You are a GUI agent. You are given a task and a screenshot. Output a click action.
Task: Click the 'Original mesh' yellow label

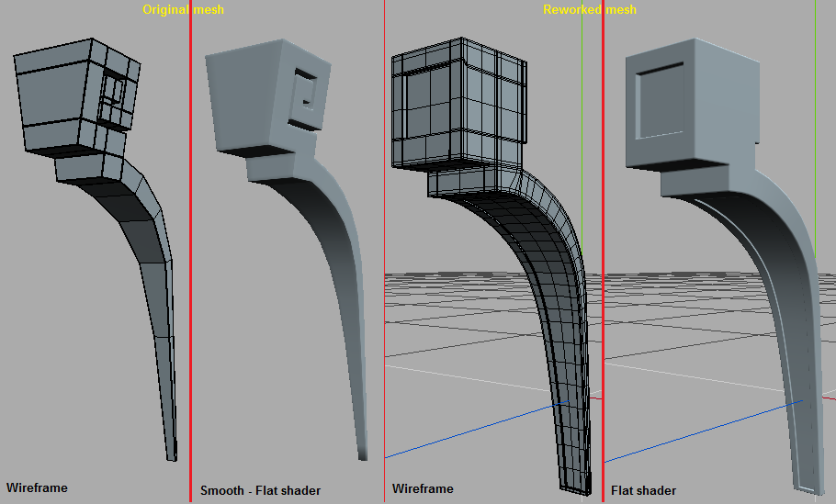(183, 9)
